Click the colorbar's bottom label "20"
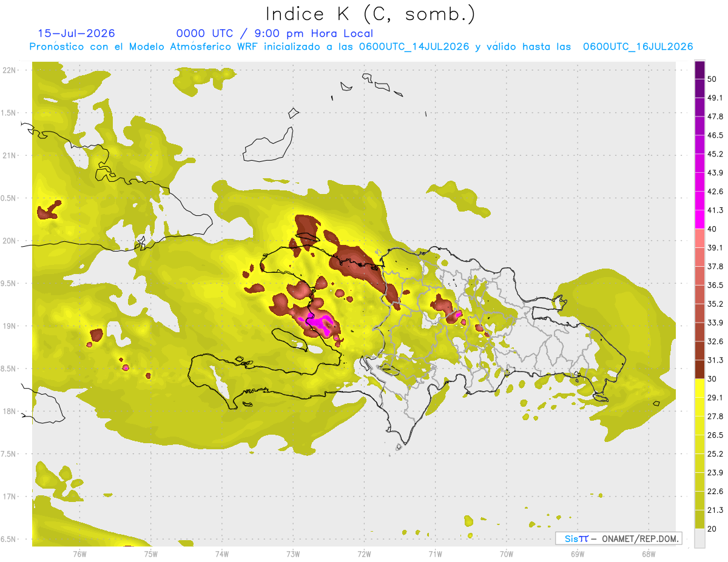This screenshot has width=728, height=562. point(712,529)
